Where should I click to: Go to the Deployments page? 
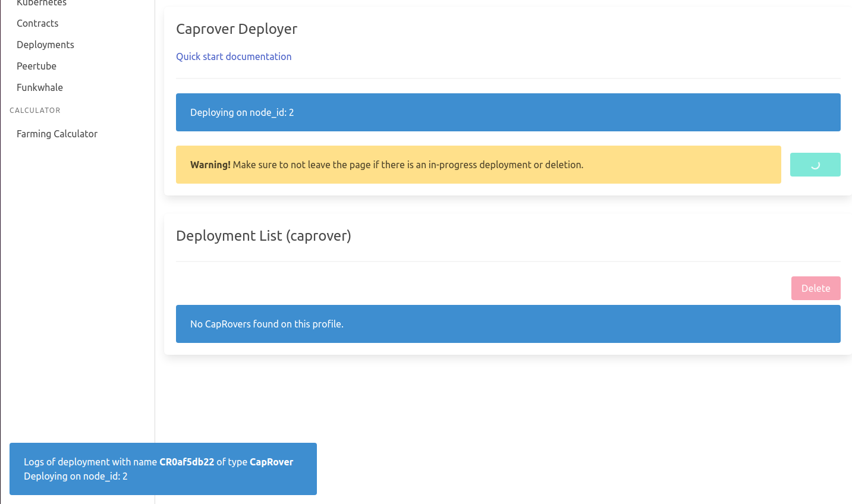click(x=45, y=45)
